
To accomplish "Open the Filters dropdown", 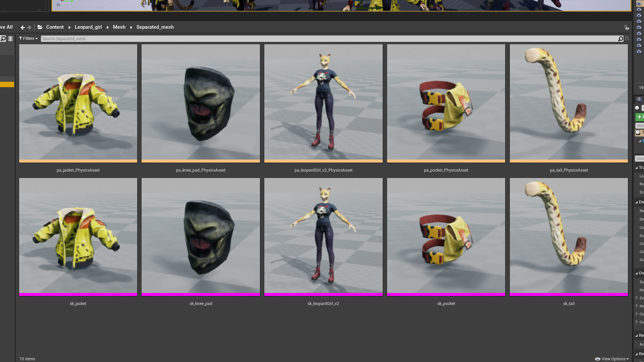I will point(29,39).
